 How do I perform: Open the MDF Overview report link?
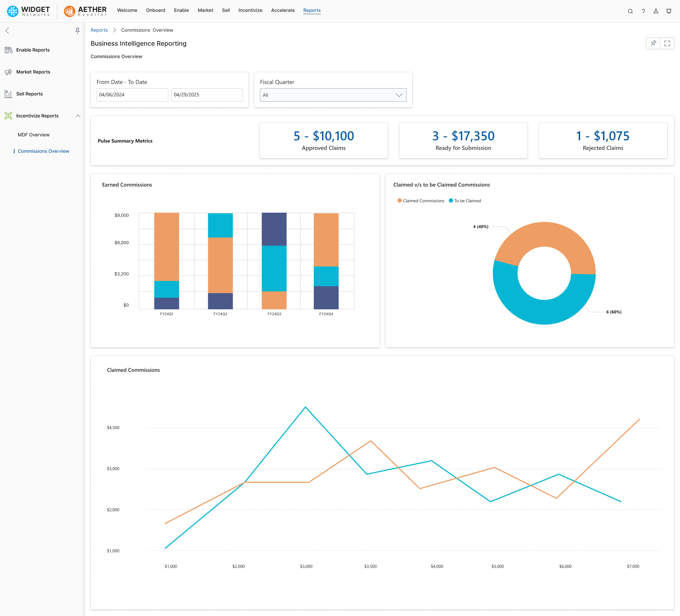34,135
